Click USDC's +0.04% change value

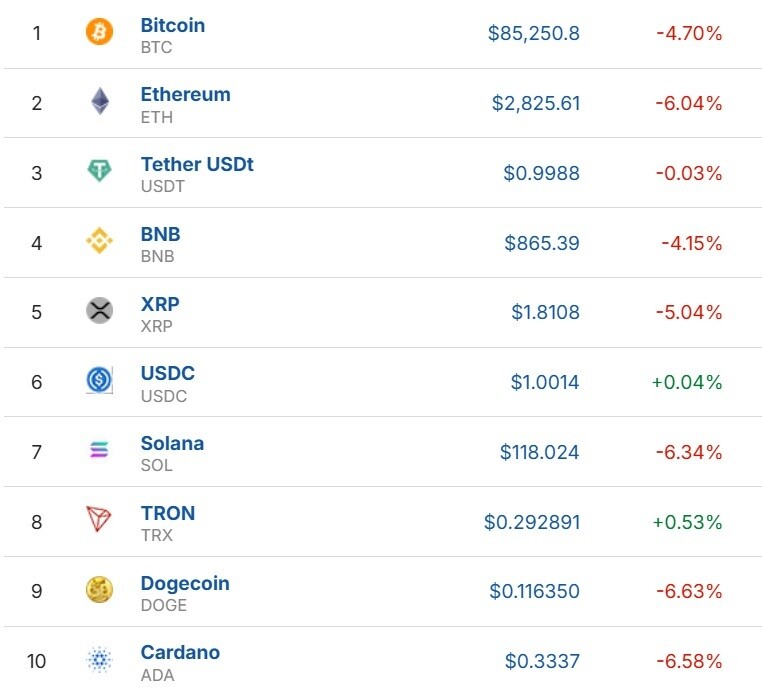686,382
